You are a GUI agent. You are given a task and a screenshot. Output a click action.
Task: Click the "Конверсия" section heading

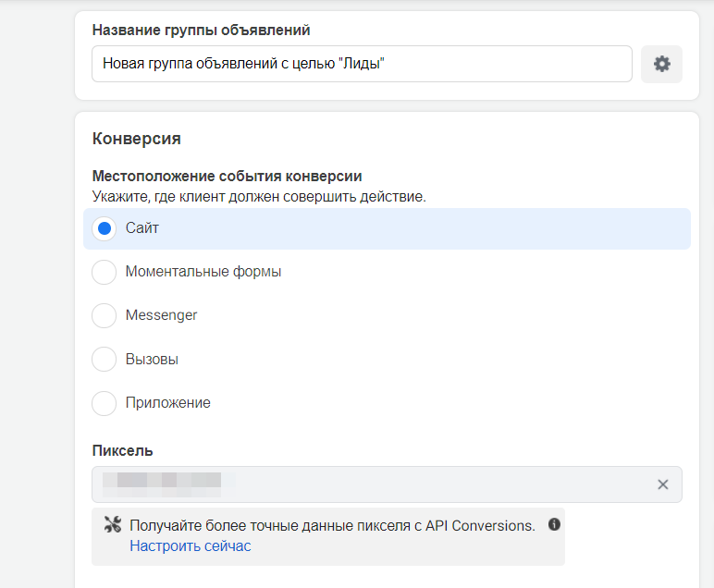coord(137,139)
